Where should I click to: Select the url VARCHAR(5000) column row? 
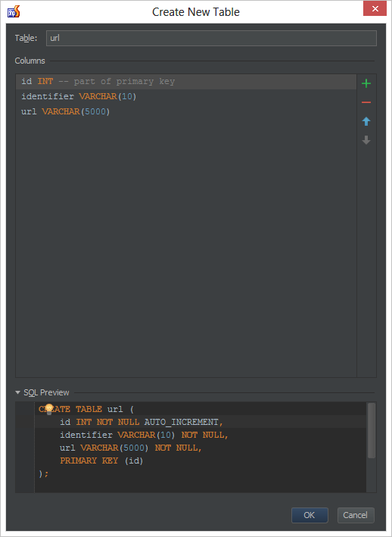(186, 111)
